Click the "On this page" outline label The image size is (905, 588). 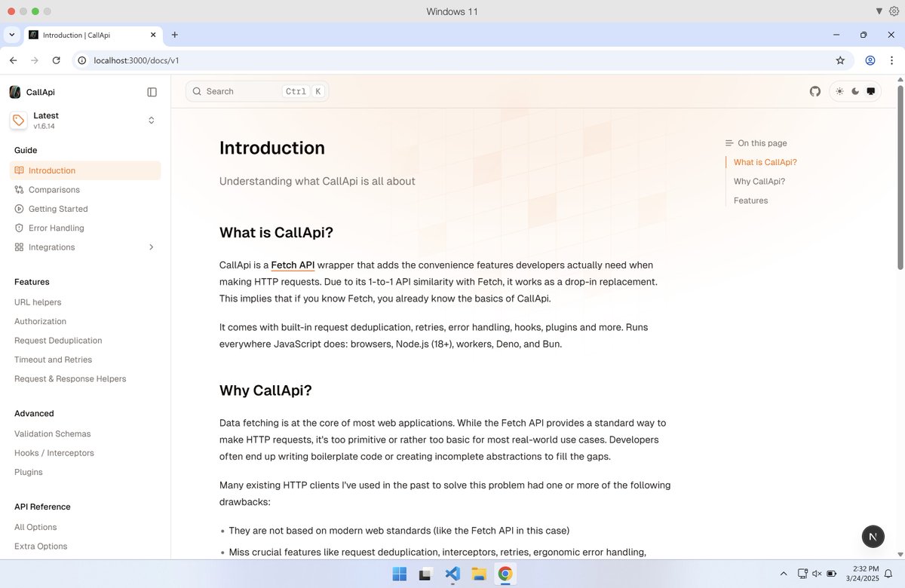(762, 143)
